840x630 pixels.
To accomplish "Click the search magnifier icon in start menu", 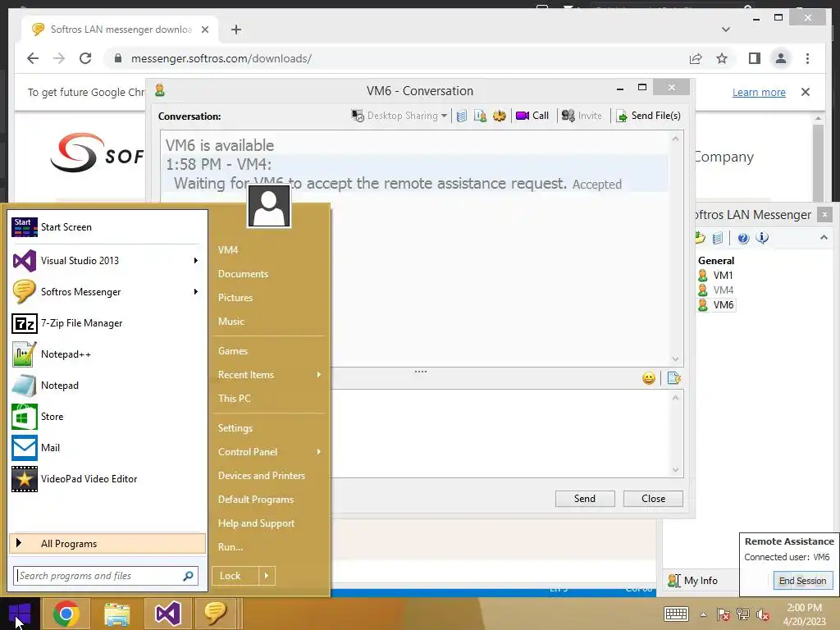I will pos(188,576).
